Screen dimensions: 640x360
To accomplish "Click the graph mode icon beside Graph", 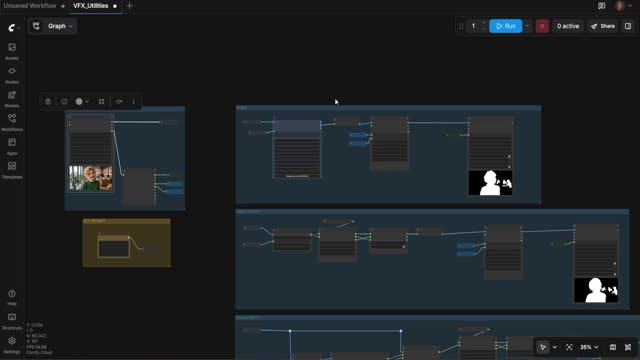I will [x=36, y=26].
